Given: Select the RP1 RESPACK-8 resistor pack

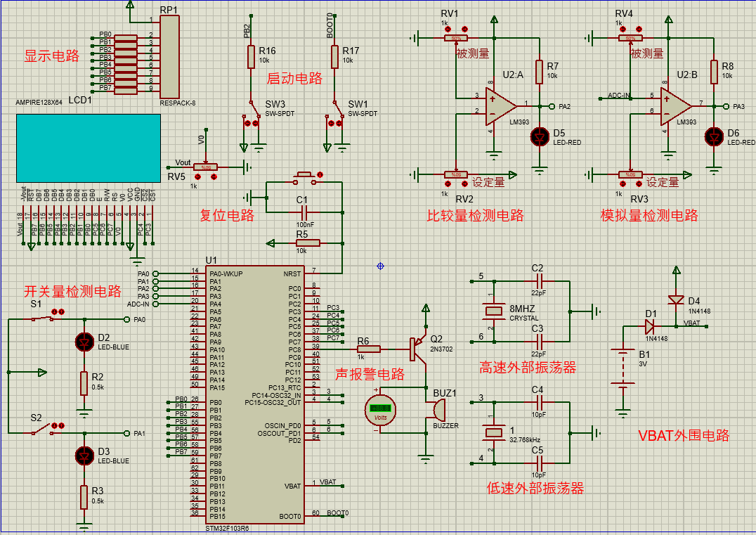Looking at the screenshot, I should (x=169, y=57).
